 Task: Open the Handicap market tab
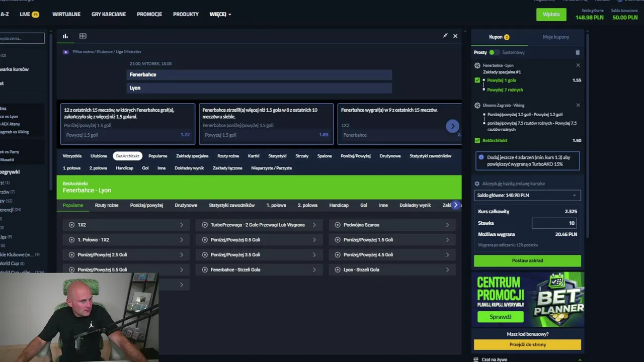pyautogui.click(x=339, y=205)
